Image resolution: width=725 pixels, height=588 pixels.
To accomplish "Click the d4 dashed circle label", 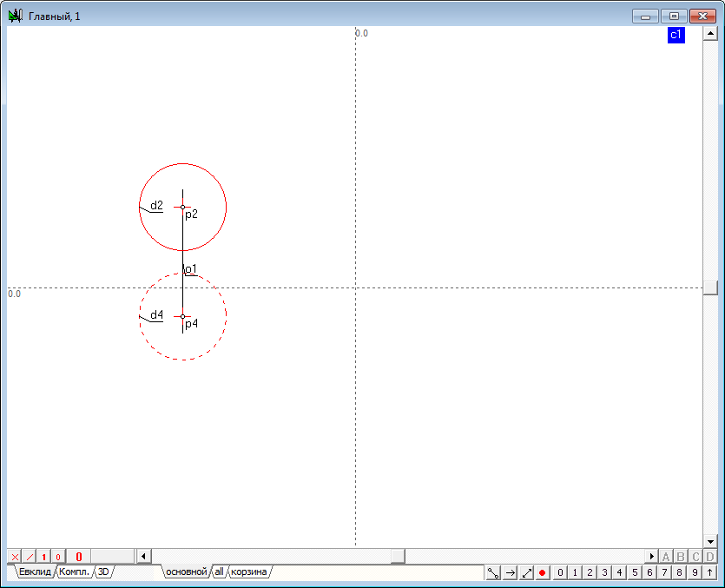I will pos(157,315).
